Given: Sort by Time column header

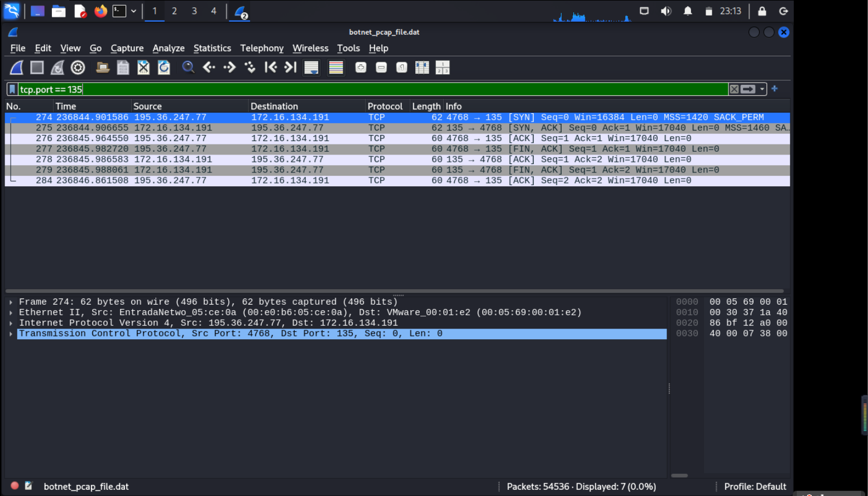Looking at the screenshot, I should coord(92,106).
